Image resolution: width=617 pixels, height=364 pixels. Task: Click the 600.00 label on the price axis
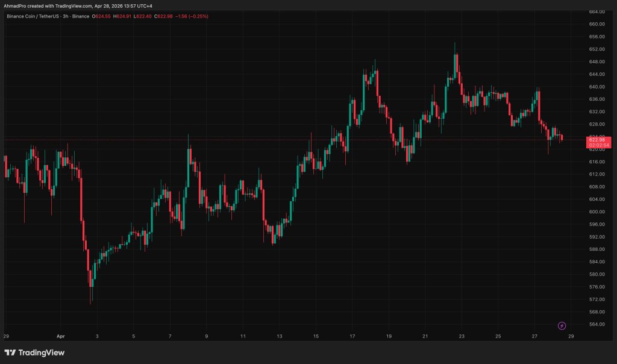pos(597,212)
